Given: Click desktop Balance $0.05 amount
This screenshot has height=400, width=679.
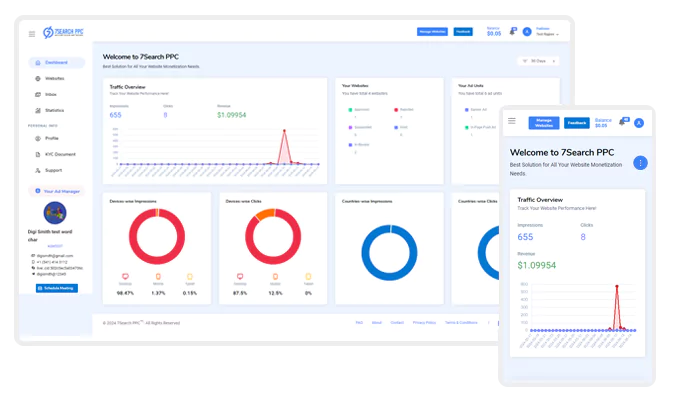Looking at the screenshot, I should pyautogui.click(x=494, y=33).
